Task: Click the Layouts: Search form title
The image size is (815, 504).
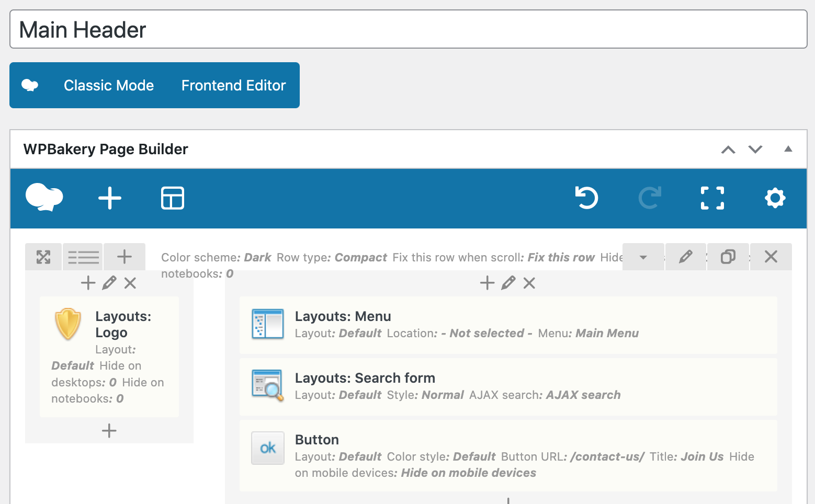Action: coord(365,378)
